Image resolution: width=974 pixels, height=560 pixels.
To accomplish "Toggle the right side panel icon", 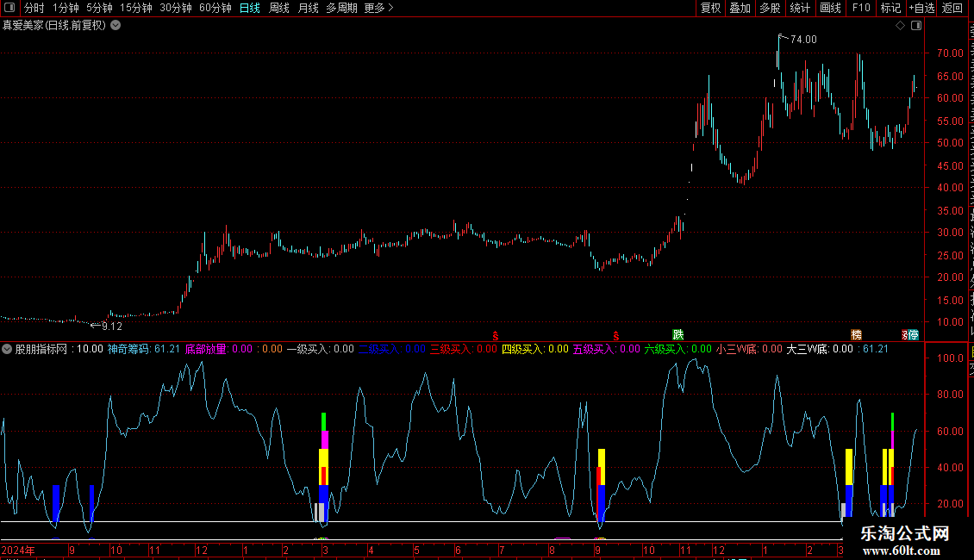I will (x=916, y=26).
